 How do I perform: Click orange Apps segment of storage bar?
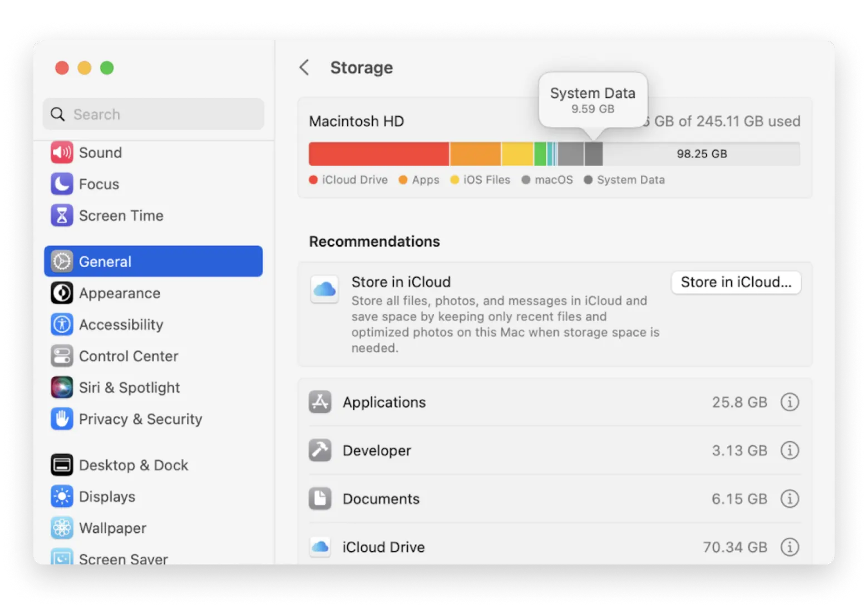click(x=475, y=154)
